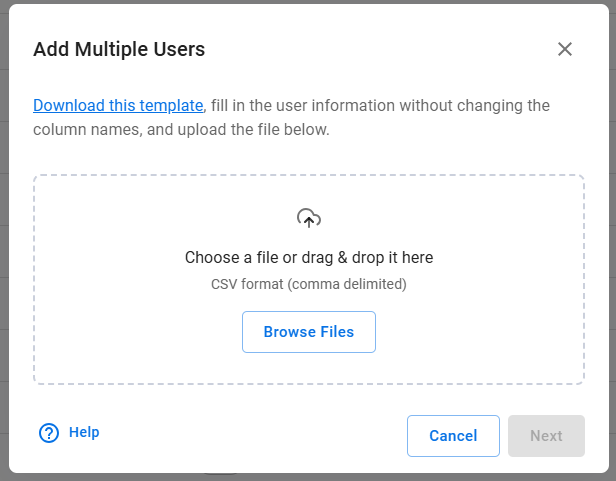The image size is (616, 481).
Task: Click the 'Add Multiple Users' dialog title
Action: [x=119, y=49]
